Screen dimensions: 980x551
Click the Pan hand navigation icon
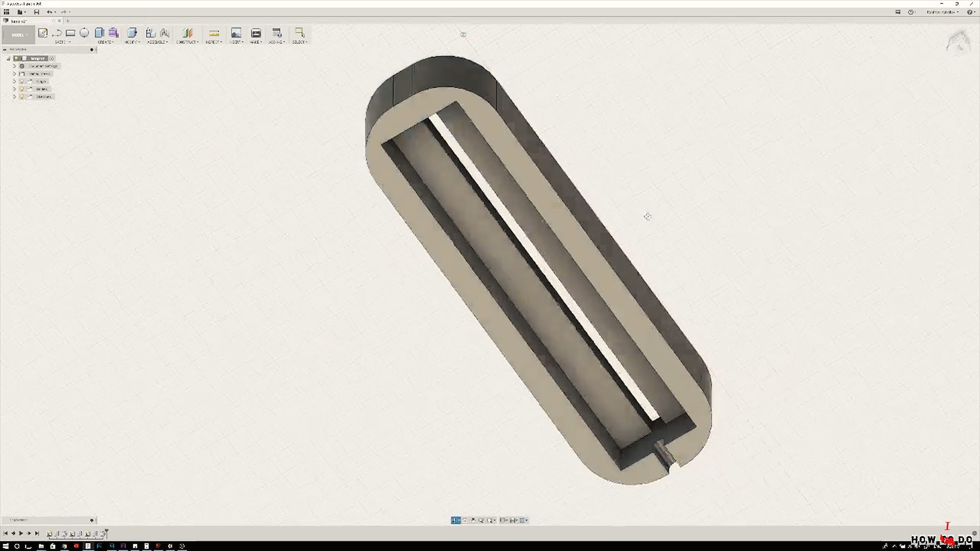click(x=473, y=520)
